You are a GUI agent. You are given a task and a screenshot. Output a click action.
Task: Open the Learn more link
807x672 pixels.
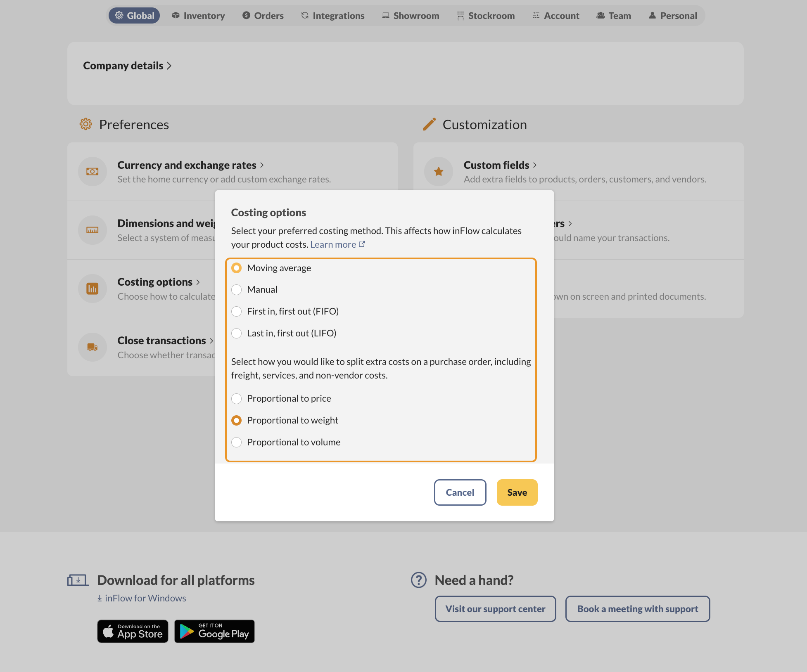pyautogui.click(x=334, y=244)
